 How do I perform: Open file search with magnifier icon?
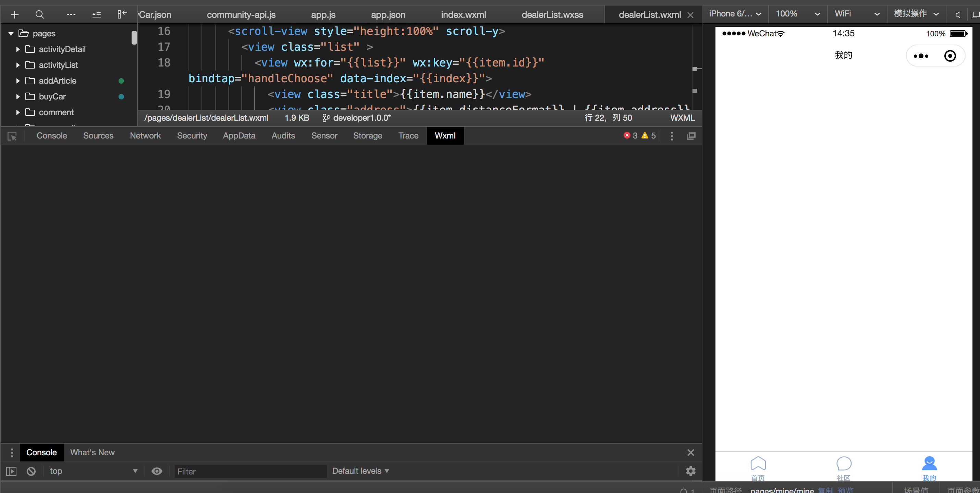(39, 15)
